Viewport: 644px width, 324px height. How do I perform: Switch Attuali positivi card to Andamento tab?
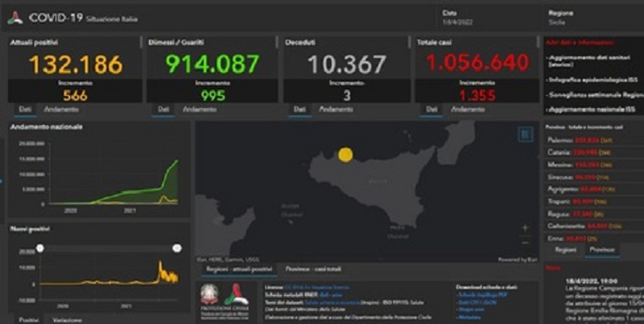click(x=61, y=110)
